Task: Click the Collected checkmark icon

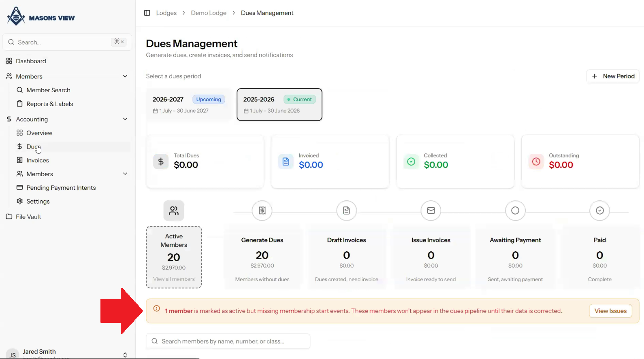Action: click(x=411, y=161)
